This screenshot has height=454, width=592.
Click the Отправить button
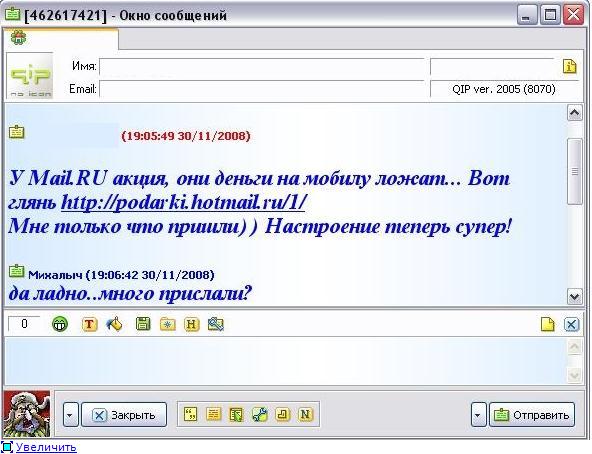532,415
